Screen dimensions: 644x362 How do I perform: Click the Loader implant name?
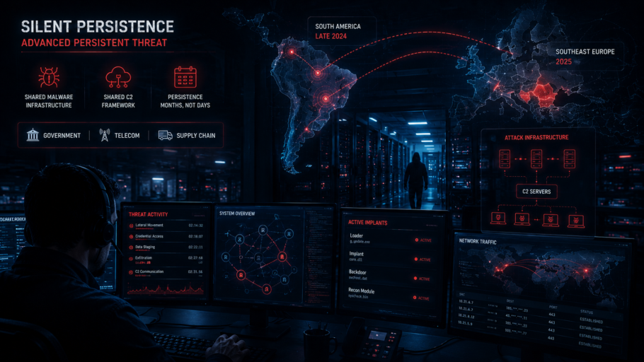click(x=356, y=235)
